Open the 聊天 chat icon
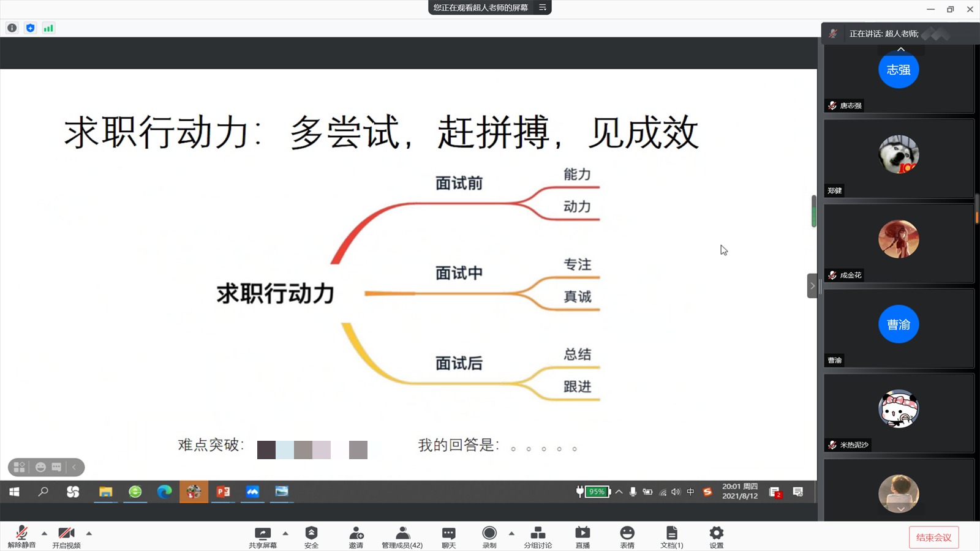 (448, 536)
